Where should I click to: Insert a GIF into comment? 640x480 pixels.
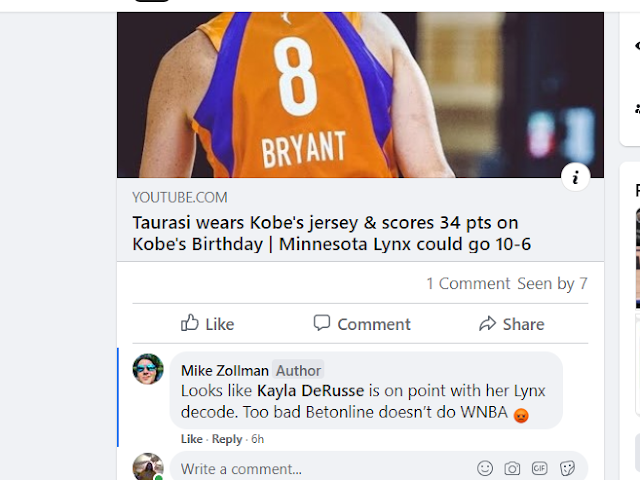pos(539,468)
